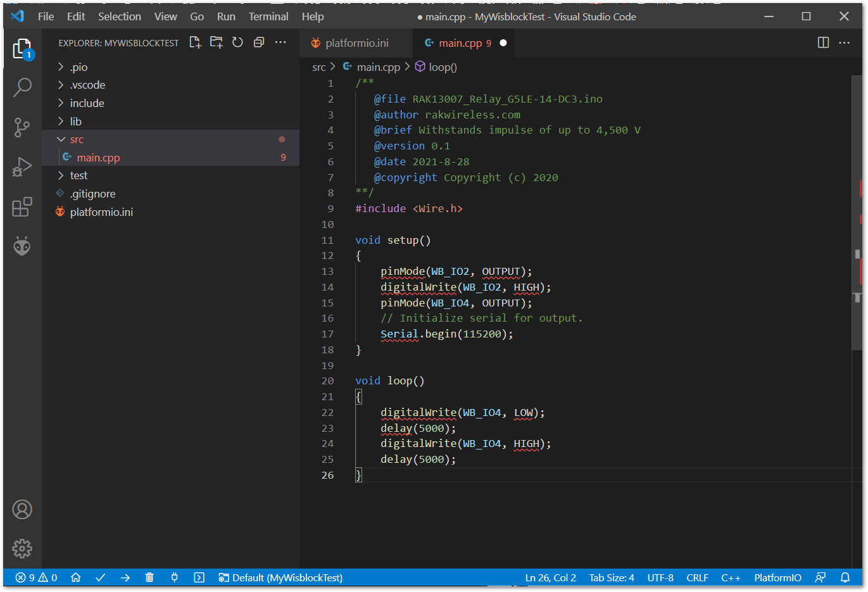Open the Go menu

(197, 16)
